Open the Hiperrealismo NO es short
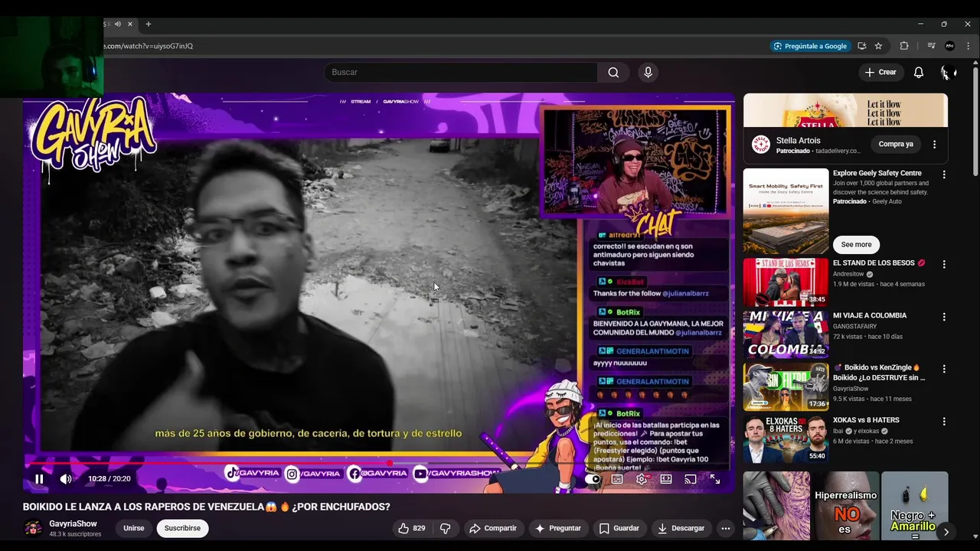 click(845, 506)
